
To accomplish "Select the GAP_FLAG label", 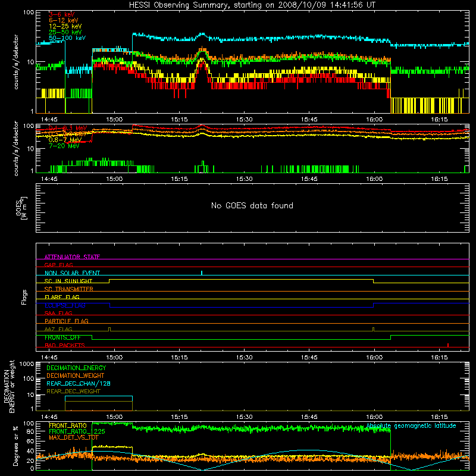I will [58, 265].
